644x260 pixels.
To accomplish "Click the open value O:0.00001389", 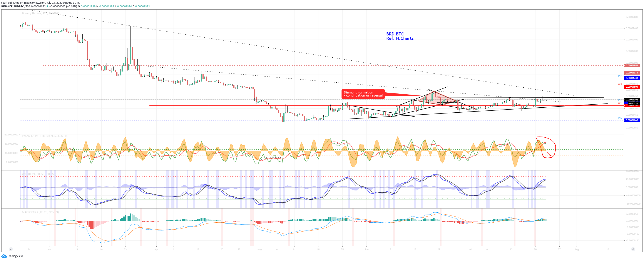I will tap(87, 7).
